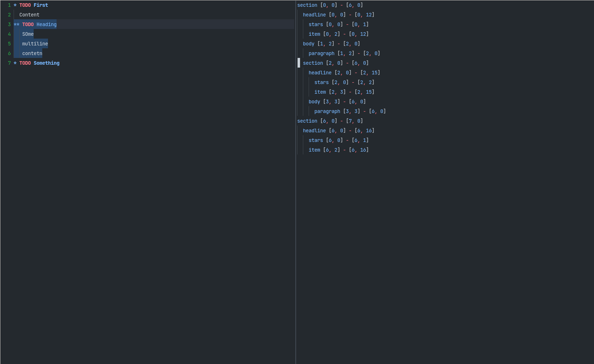Screen dimensions: 594x364
Task: Click the word 'First' in first heading
Action: (x=41, y=5)
